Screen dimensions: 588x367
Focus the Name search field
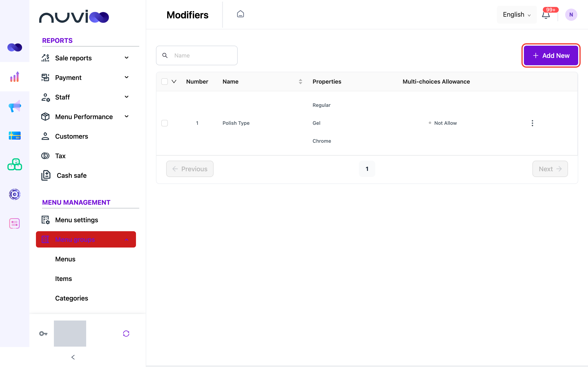click(x=197, y=55)
